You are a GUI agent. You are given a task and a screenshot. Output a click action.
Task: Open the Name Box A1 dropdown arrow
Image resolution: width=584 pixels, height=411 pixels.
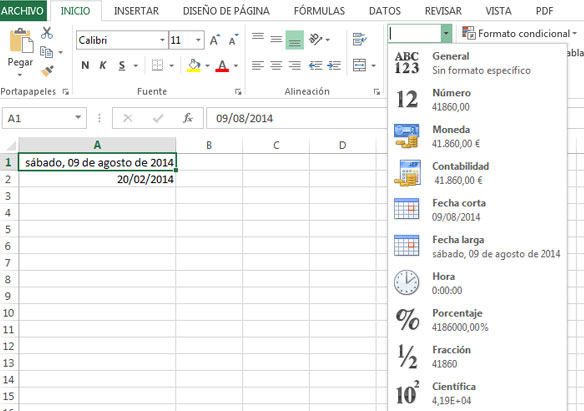point(78,118)
